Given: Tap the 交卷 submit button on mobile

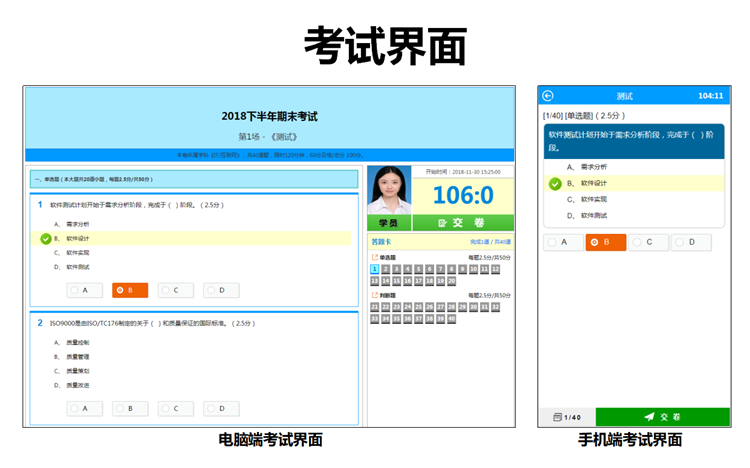Looking at the screenshot, I should pyautogui.click(x=662, y=416).
